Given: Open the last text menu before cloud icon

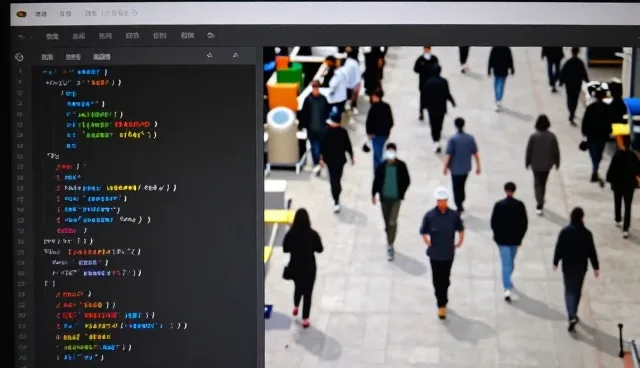Looking at the screenshot, I should pyautogui.click(x=187, y=35).
